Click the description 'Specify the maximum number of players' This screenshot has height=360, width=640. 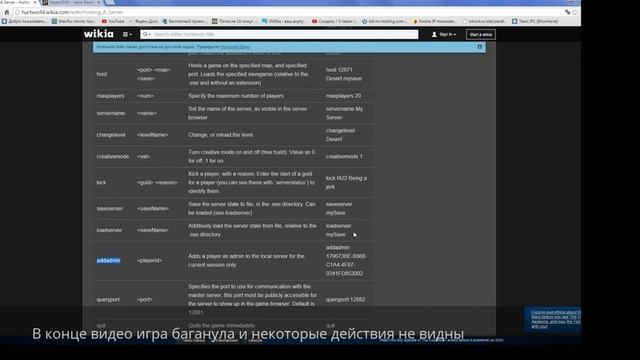[236, 96]
